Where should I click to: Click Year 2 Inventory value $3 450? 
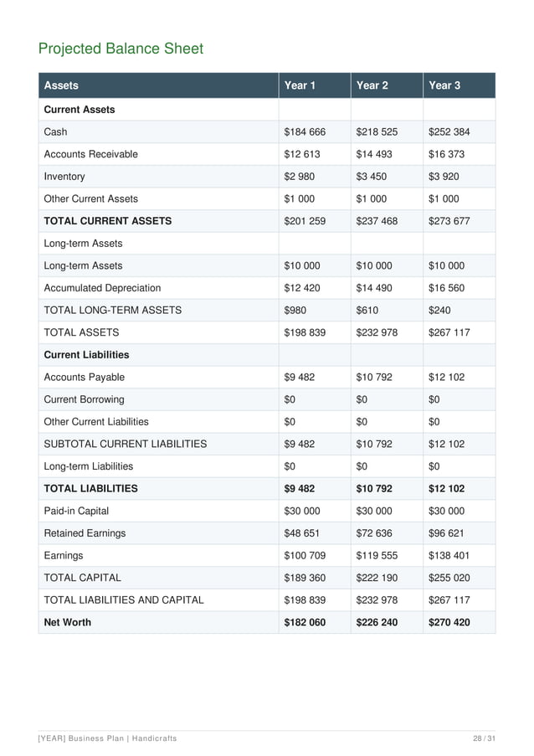(371, 177)
